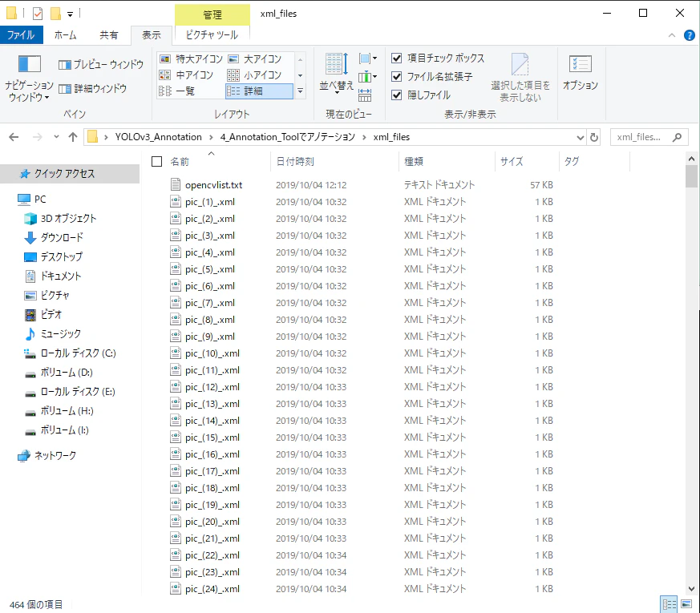Open 3D Objects (3D オブジェクト) folder

(68, 218)
